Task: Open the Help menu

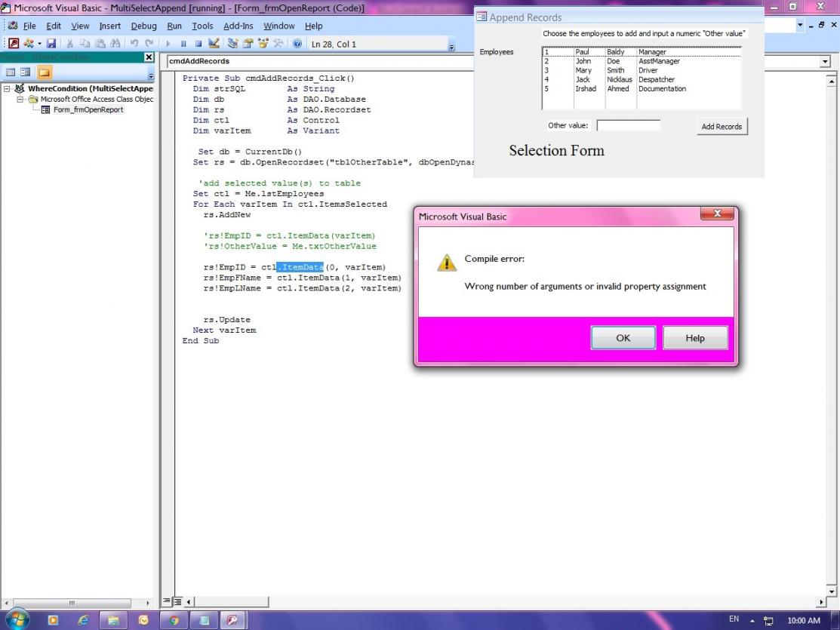Action: coord(314,26)
